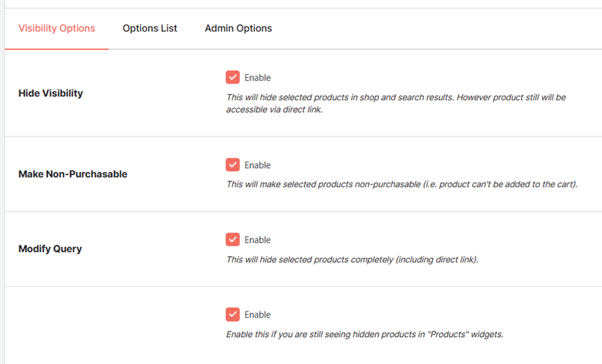
Task: Click the Enable label for Modify Query
Action: [x=258, y=240]
